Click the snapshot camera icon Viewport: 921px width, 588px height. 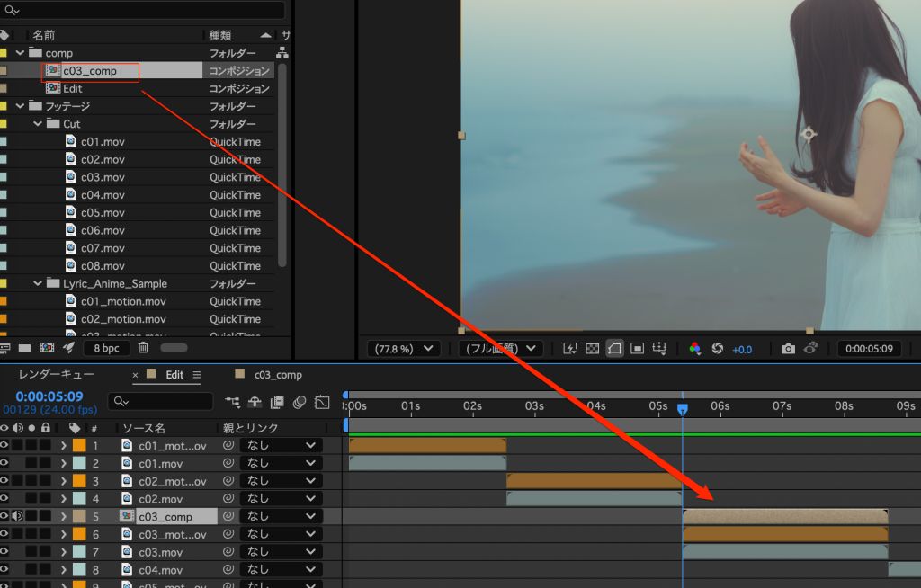[788, 348]
